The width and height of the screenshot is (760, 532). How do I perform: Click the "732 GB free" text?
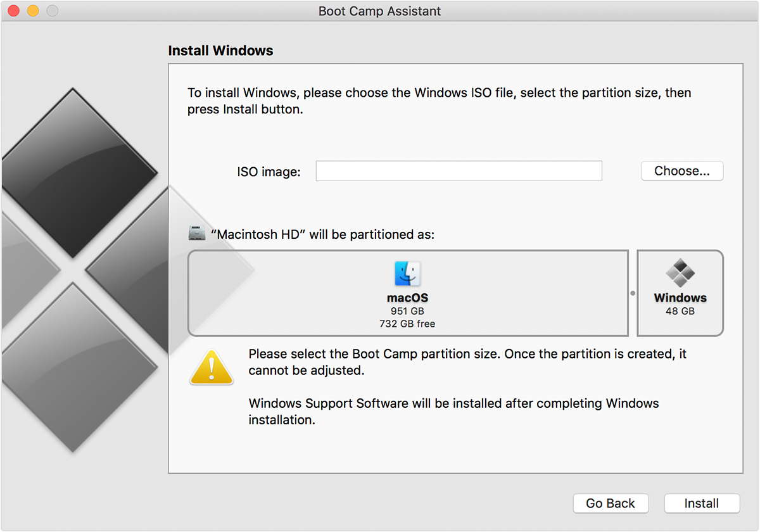(x=408, y=324)
